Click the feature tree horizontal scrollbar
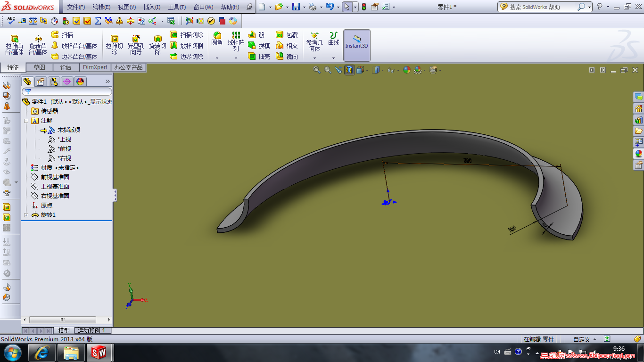 point(62,320)
